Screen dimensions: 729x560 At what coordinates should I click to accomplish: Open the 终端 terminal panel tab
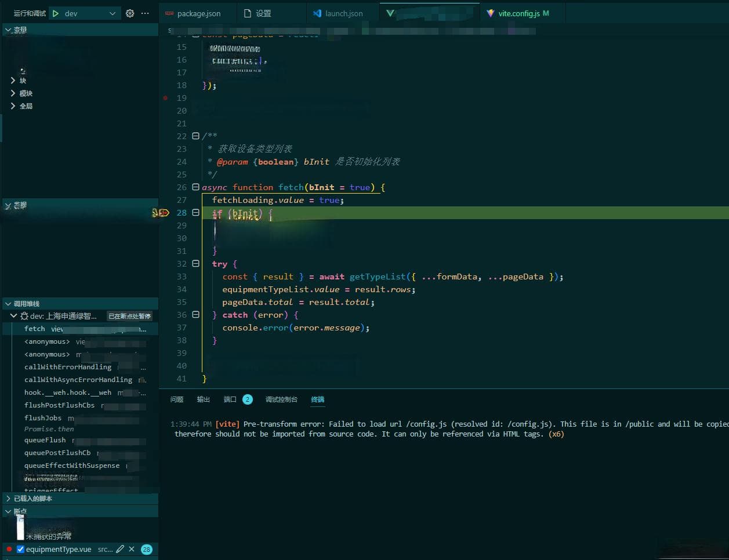(318, 399)
